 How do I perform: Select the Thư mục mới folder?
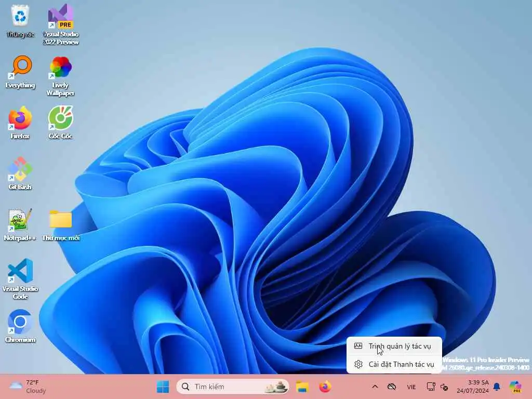pos(60,224)
